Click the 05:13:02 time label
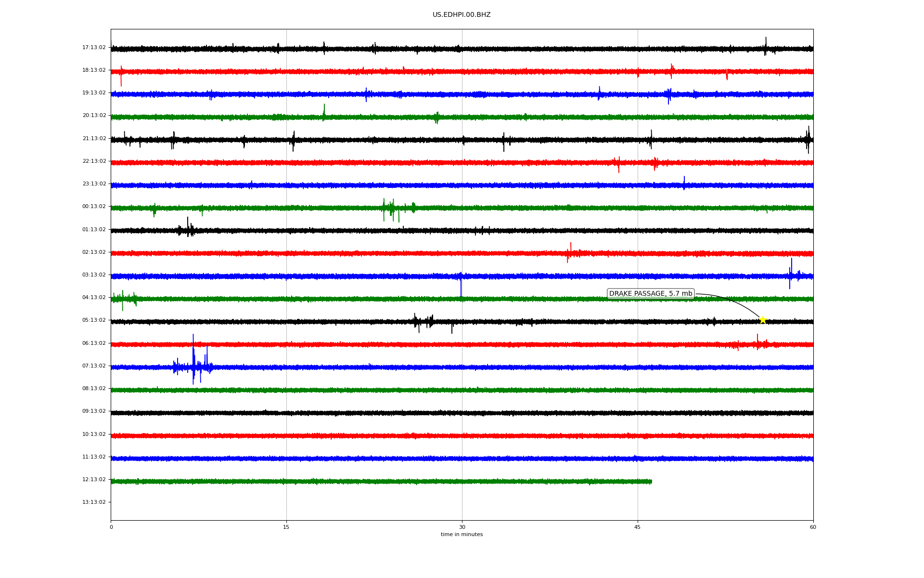The height and width of the screenshot is (578, 924). (x=94, y=320)
